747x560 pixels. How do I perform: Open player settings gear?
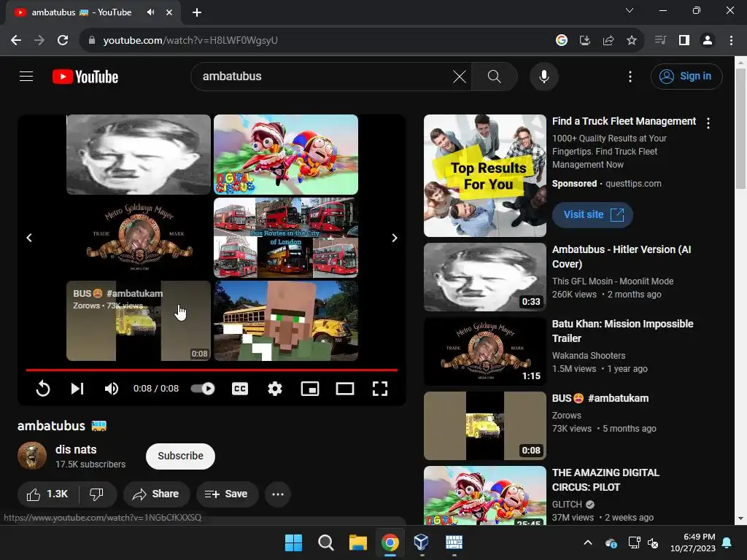[x=275, y=389]
